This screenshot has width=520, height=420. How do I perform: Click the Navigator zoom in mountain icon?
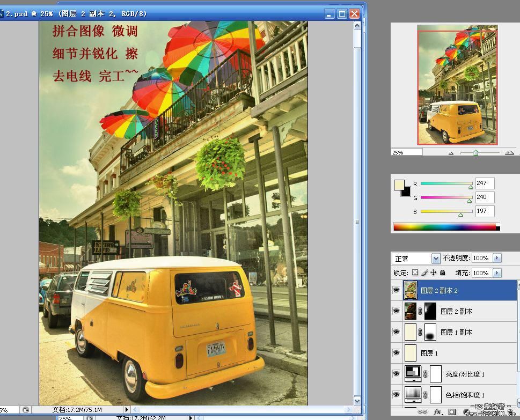pyautogui.click(x=509, y=152)
